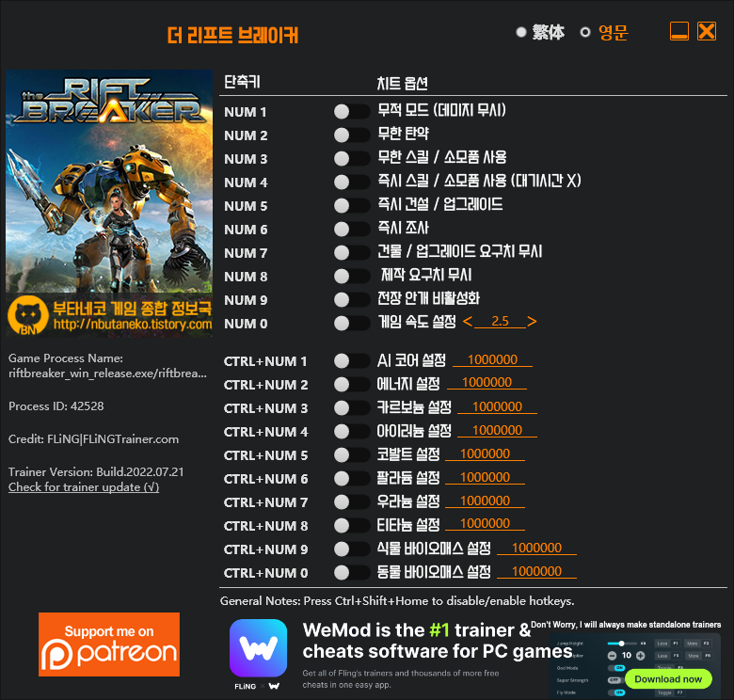Enable the 아이러늄 설정 switch
The image size is (734, 700).
pos(352,432)
